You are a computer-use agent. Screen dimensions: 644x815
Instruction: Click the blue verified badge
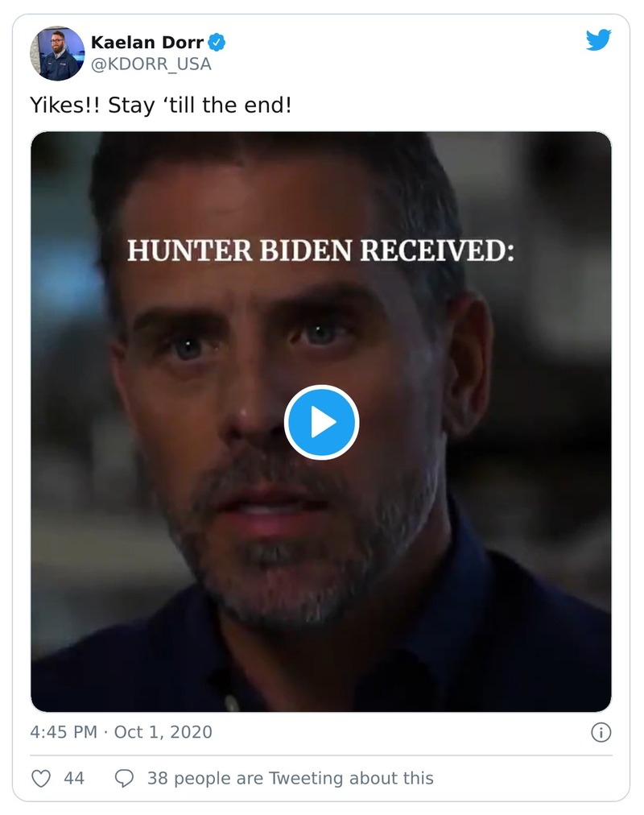217,42
